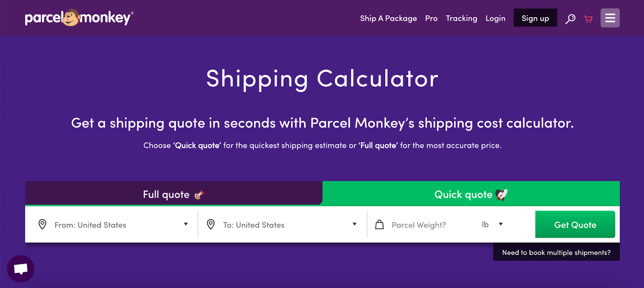This screenshot has height=288, width=644.
Task: Open the search icon in the navigation bar
Action: tap(570, 18)
